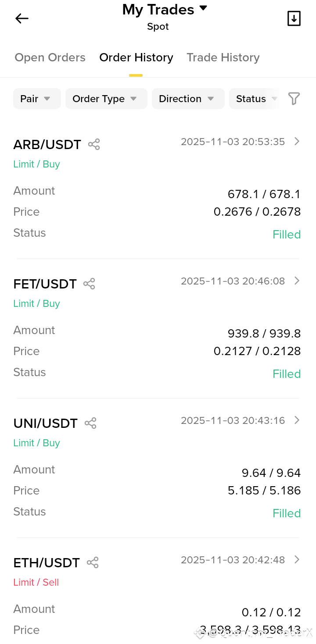Image resolution: width=316 pixels, height=644 pixels.
Task: Open the filter funnel icon
Action: (294, 99)
